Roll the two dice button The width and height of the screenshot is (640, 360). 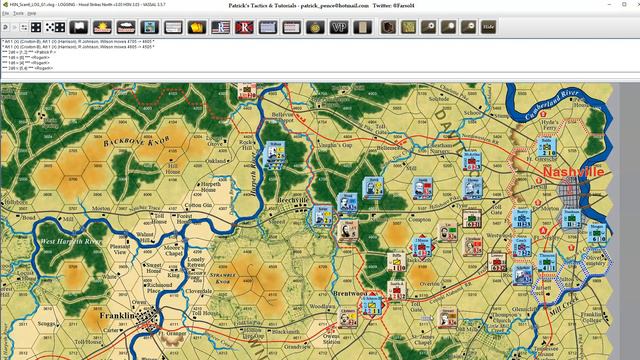[x=55, y=27]
